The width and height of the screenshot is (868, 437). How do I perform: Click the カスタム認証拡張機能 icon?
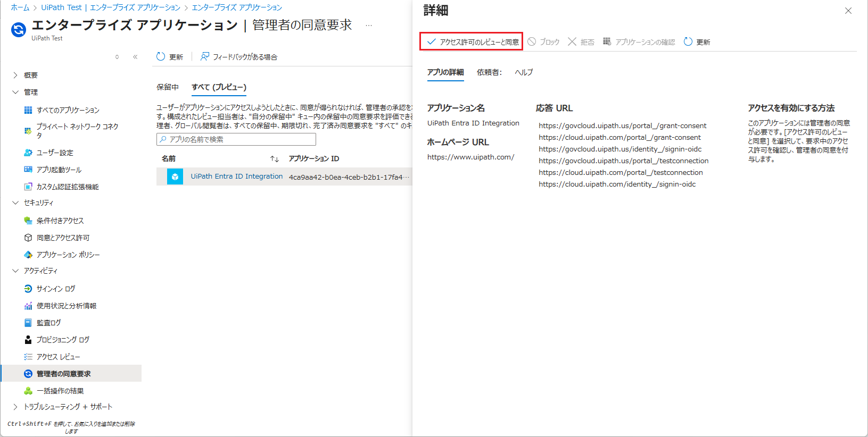(28, 187)
